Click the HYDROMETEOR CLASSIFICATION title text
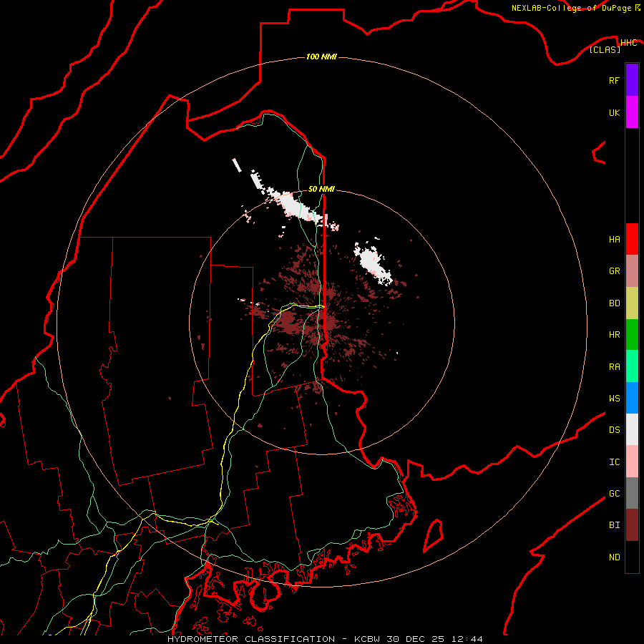The height and width of the screenshot is (644, 644). click(251, 639)
